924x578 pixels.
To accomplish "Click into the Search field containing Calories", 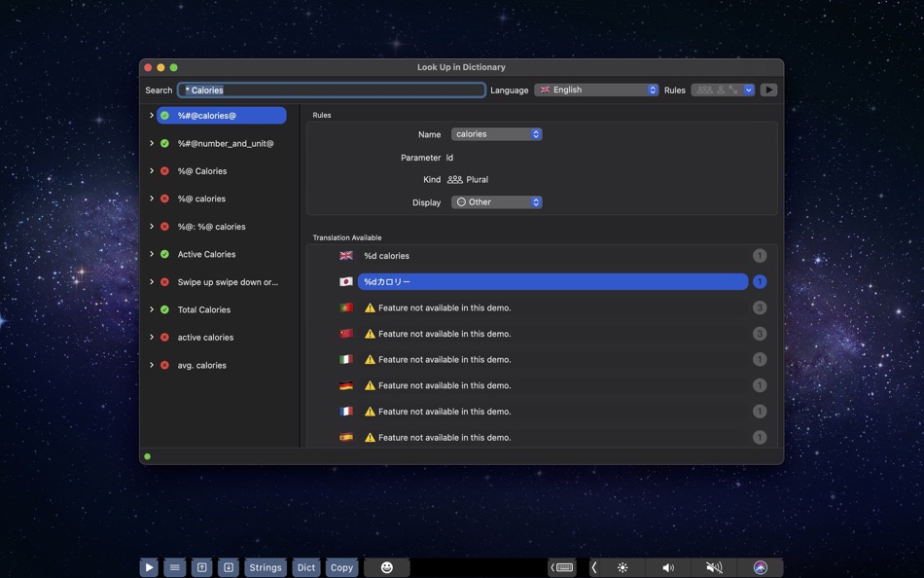I will (332, 90).
